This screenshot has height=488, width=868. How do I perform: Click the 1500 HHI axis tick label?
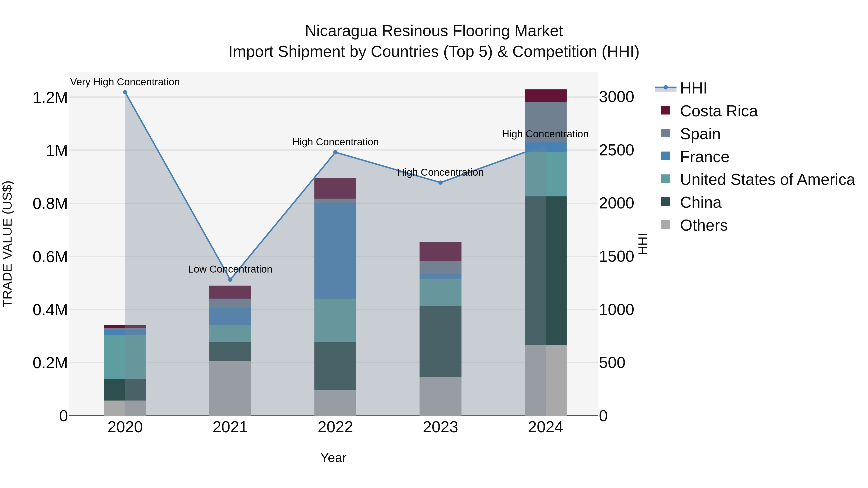tap(616, 257)
